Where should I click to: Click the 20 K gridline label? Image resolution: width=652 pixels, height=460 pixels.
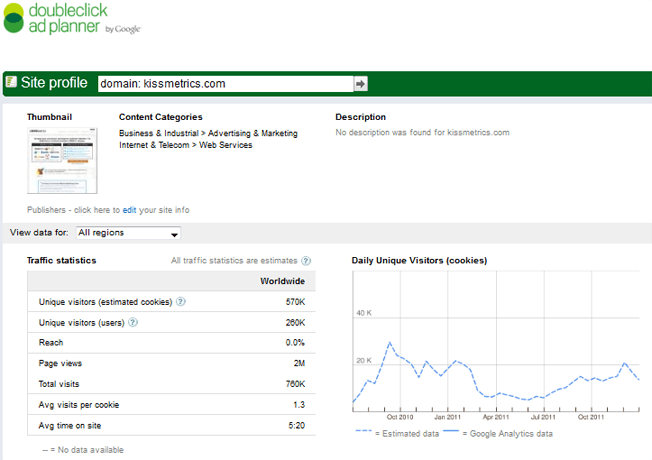(364, 361)
